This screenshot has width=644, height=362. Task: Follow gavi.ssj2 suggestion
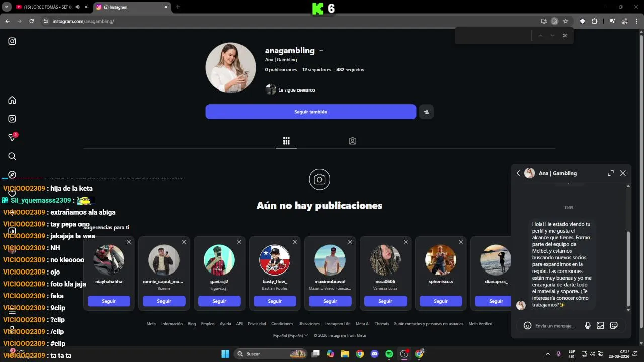pyautogui.click(x=219, y=301)
